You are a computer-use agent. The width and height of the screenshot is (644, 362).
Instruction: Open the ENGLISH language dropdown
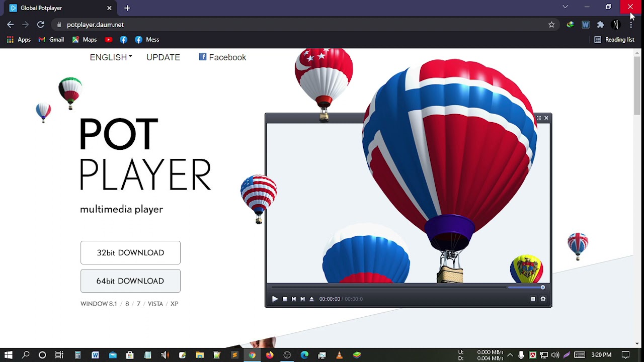click(111, 57)
